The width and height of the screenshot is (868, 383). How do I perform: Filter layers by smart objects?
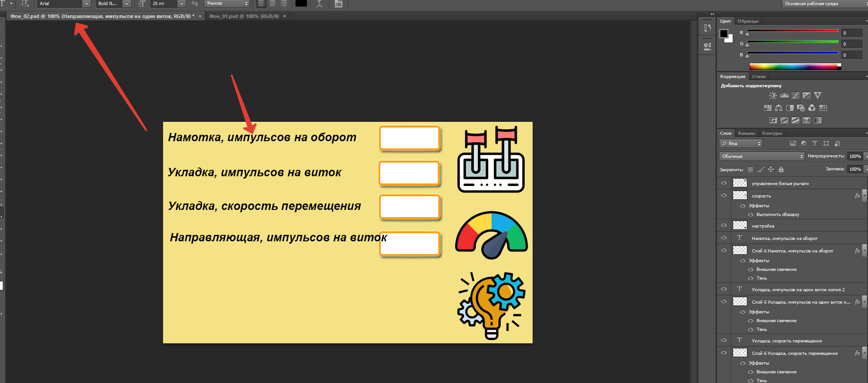[837, 144]
